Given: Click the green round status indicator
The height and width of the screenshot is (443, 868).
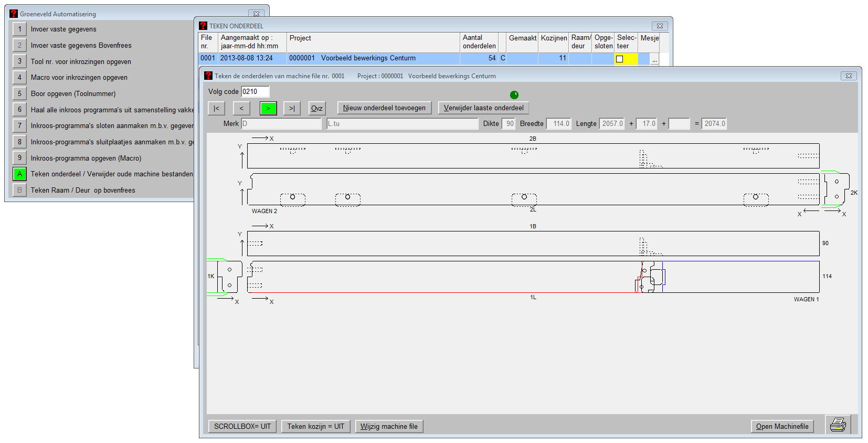Looking at the screenshot, I should coord(514,94).
